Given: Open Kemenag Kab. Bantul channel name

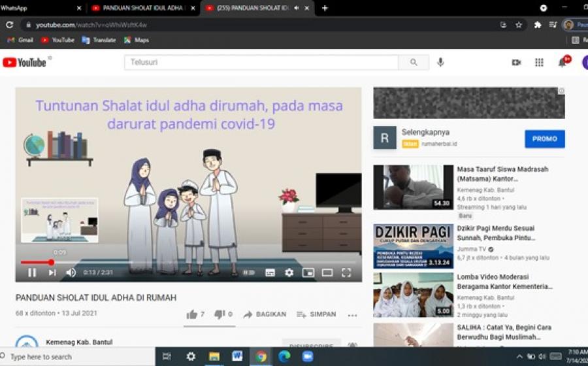Looking at the screenshot, I should coord(79,342).
